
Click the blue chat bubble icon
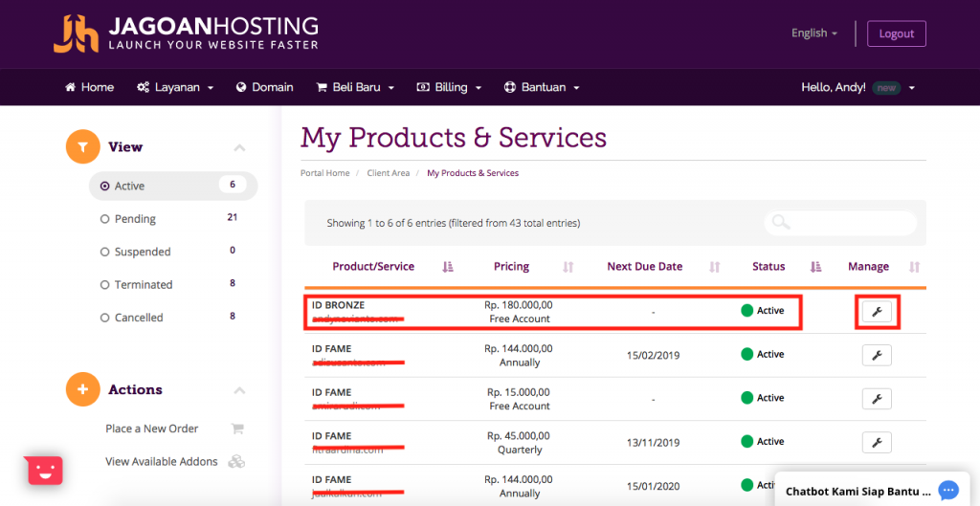(x=948, y=490)
